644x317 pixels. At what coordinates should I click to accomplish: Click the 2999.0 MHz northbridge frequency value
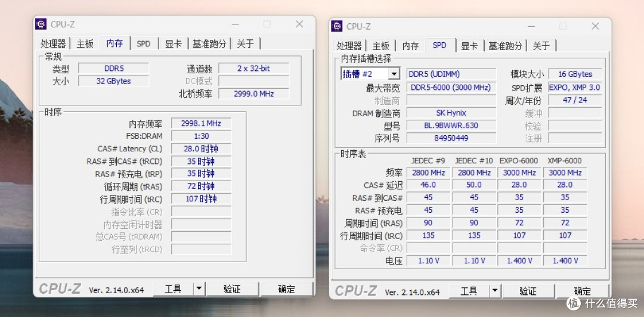pyautogui.click(x=253, y=94)
